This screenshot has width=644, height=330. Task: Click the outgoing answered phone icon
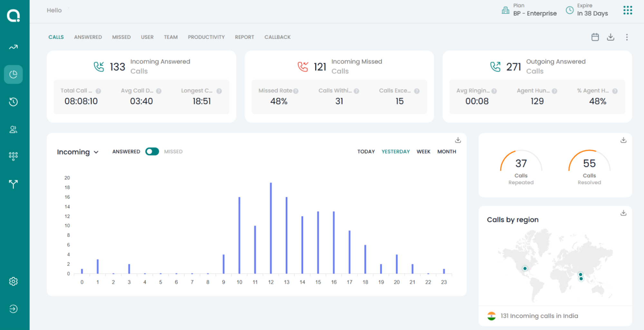[495, 67]
